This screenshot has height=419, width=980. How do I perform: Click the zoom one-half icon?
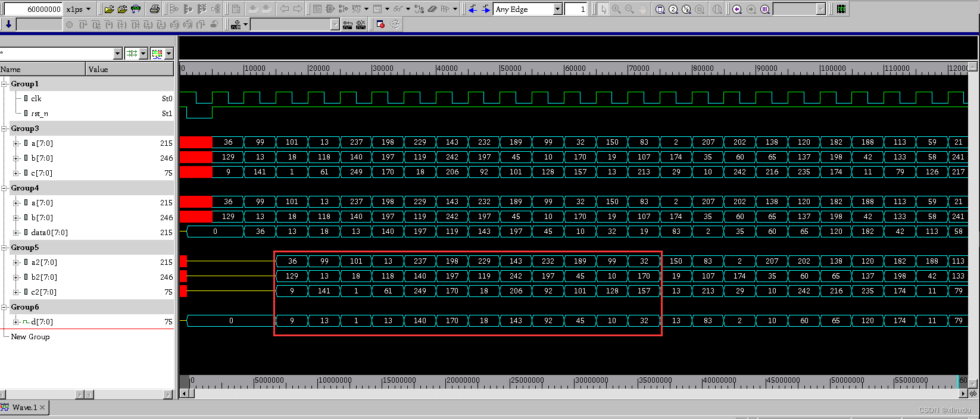(686, 9)
